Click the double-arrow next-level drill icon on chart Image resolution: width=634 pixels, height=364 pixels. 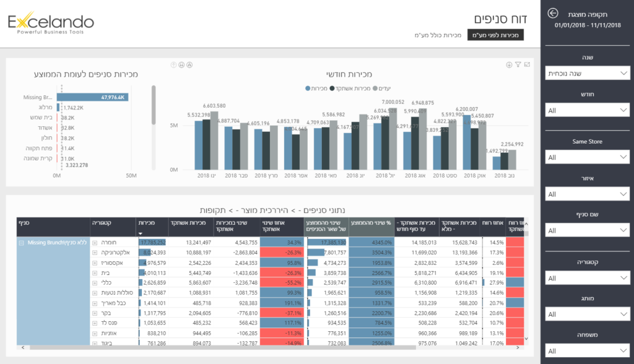click(181, 64)
